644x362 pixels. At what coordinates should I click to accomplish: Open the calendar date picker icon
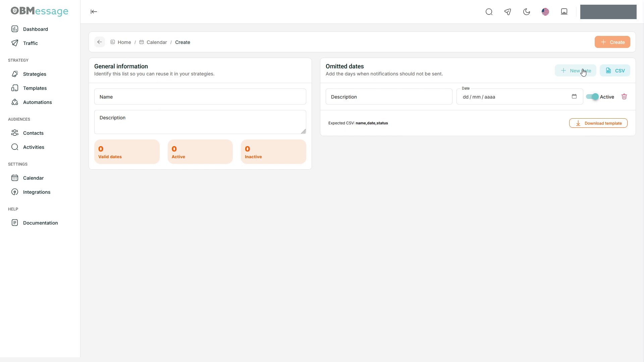click(x=574, y=97)
